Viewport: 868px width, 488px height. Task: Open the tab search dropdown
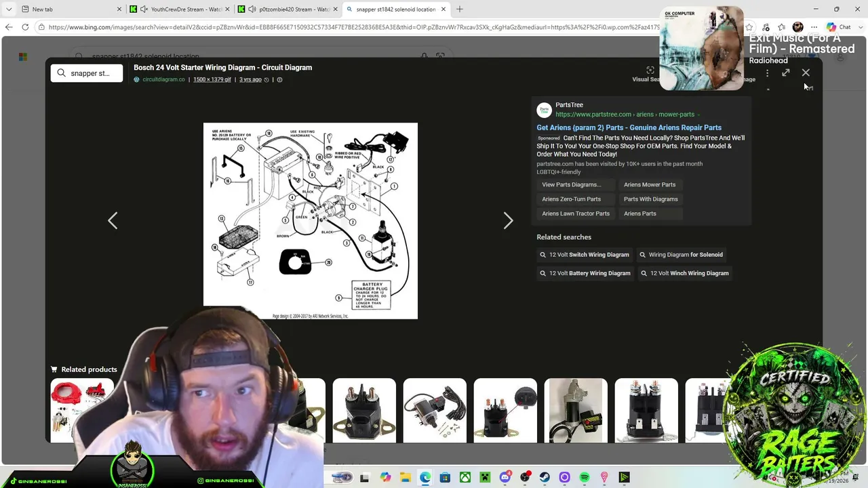point(9,9)
